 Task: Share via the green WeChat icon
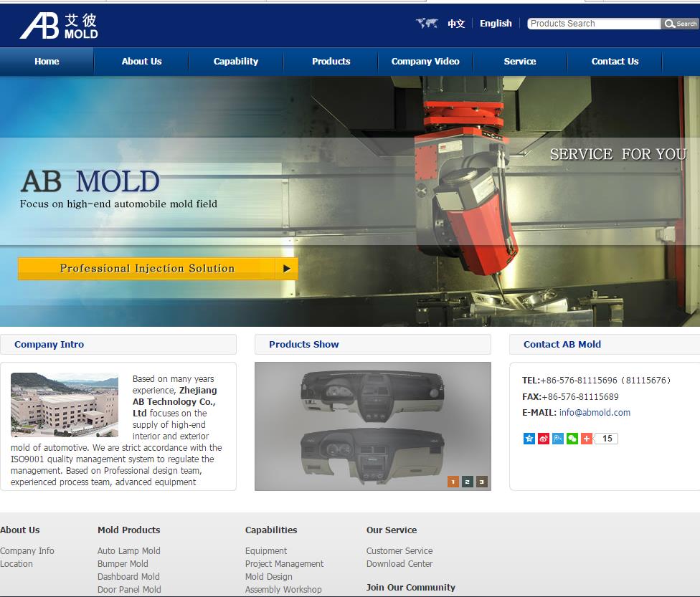tap(572, 439)
